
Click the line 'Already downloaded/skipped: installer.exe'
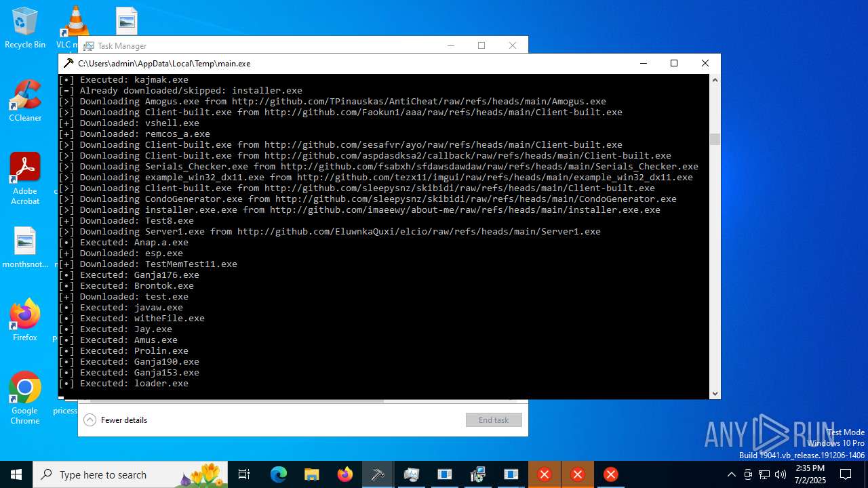tap(180, 90)
